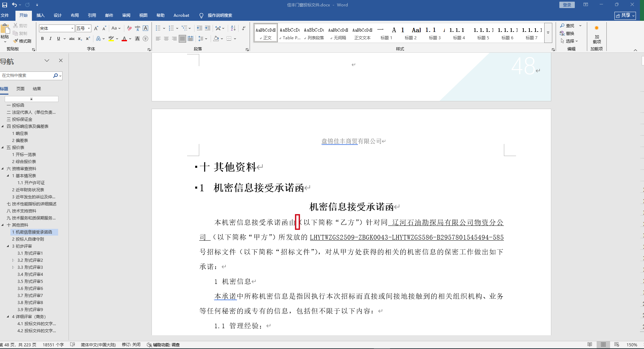Image resolution: width=644 pixels, height=349 pixels.
Task: Click the Clear Formatting eraser icon
Action: (x=129, y=28)
